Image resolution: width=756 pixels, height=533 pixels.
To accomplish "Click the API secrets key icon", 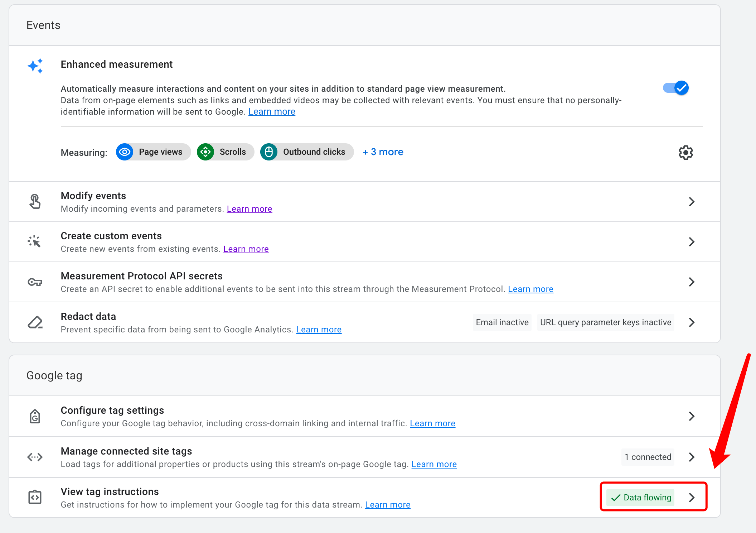I will [35, 282].
